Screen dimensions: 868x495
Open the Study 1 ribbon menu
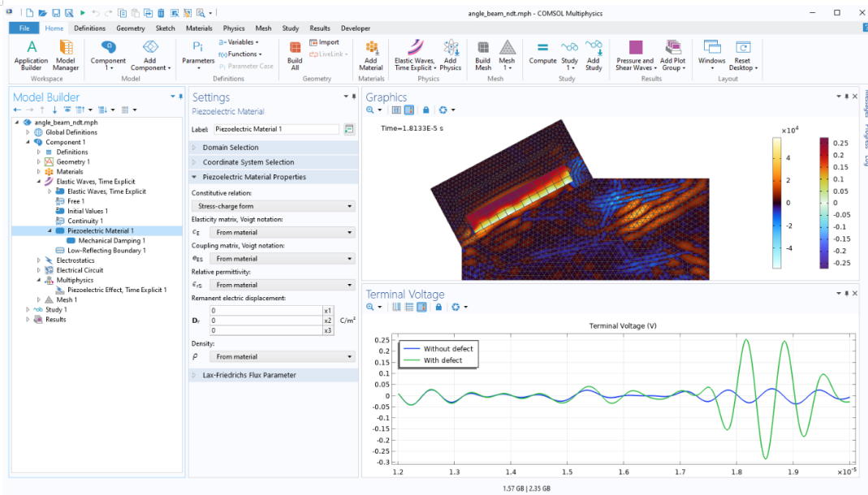tap(569, 55)
